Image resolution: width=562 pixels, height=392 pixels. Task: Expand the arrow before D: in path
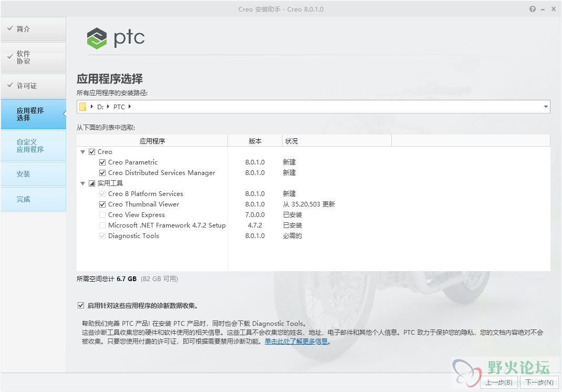pyautogui.click(x=92, y=107)
